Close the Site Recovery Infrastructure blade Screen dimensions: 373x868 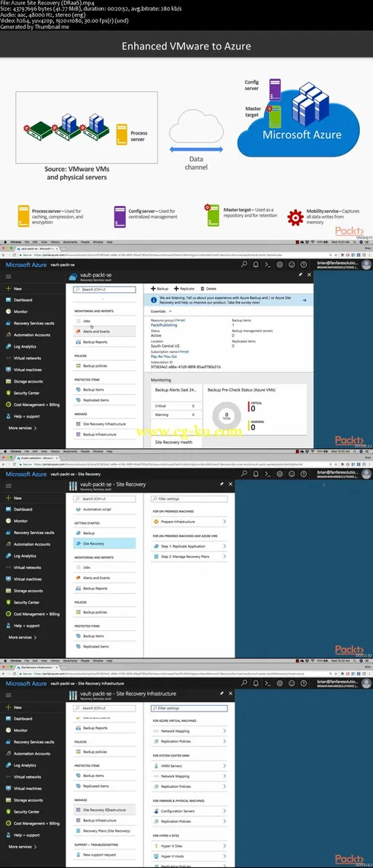pos(230,693)
